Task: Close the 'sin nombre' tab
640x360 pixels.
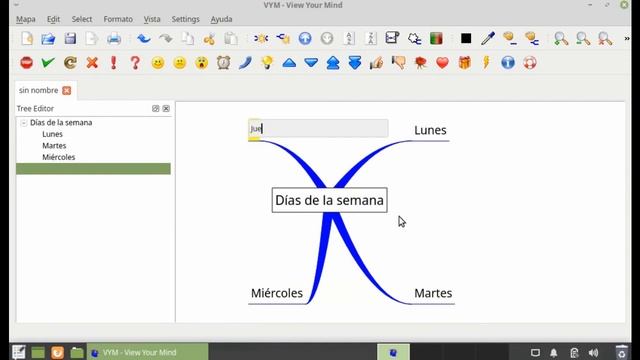Action: [x=67, y=91]
